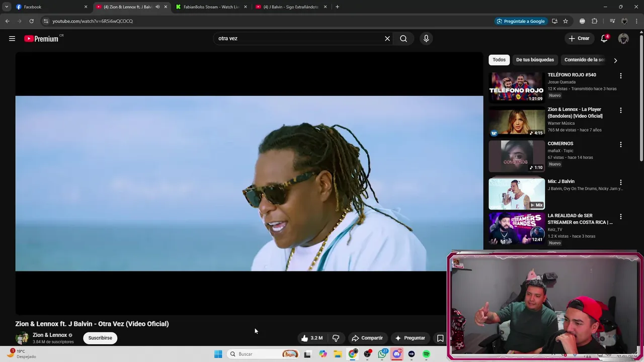Close the FabianBolss Stream tab

[x=246, y=7]
